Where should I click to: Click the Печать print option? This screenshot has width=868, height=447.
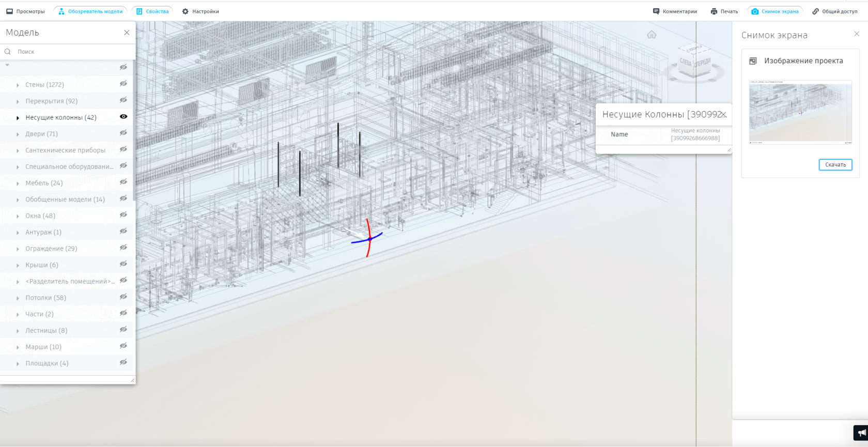click(x=724, y=11)
